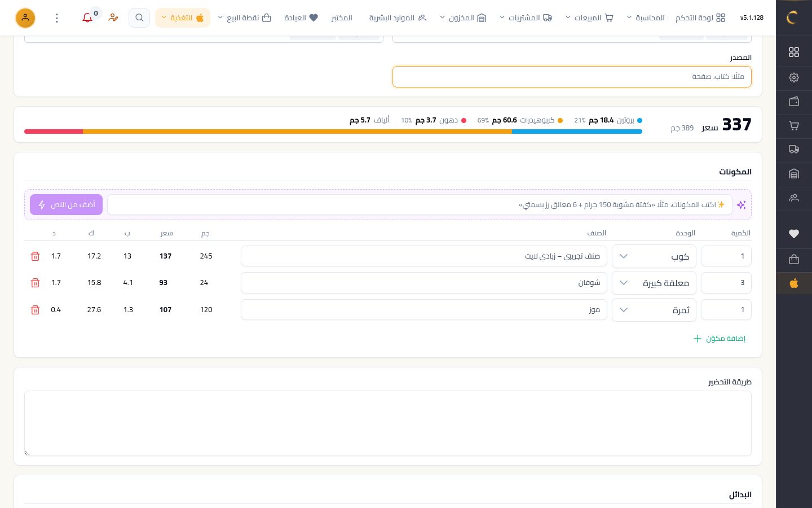Go to لوحة التحكم dashboard
Screen dimensions: 812x508
tap(700, 18)
